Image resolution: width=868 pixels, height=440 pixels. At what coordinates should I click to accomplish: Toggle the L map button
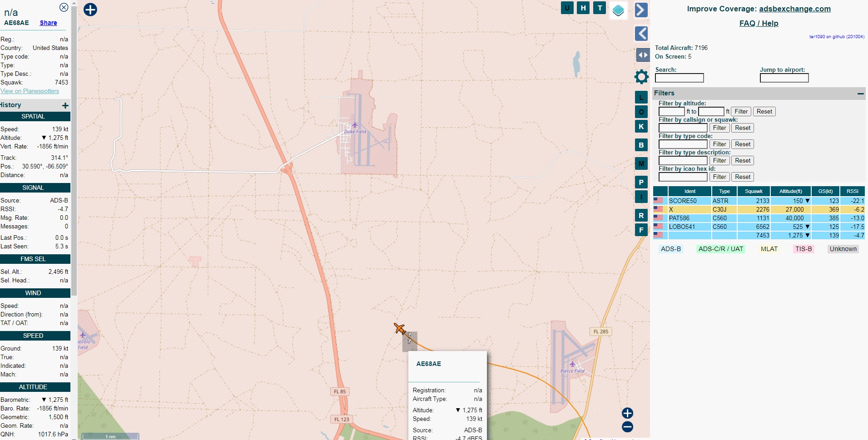(x=641, y=97)
